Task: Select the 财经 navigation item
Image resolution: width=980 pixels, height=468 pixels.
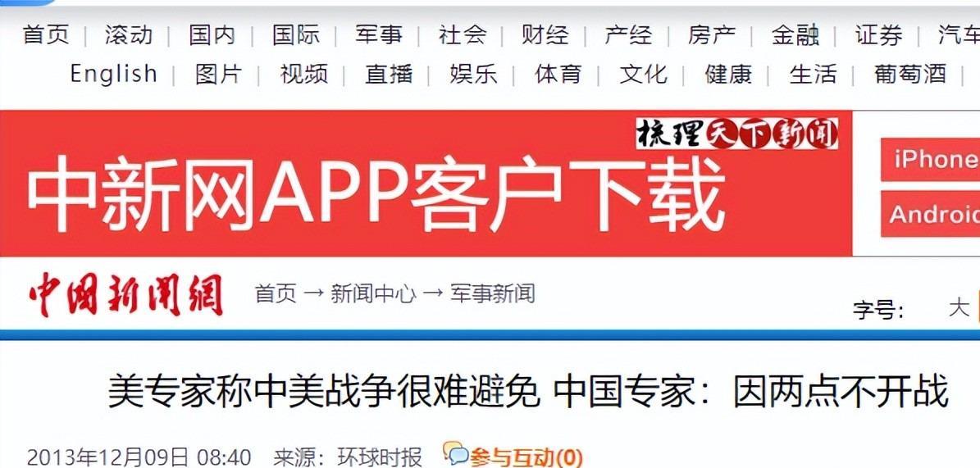Action: [545, 35]
